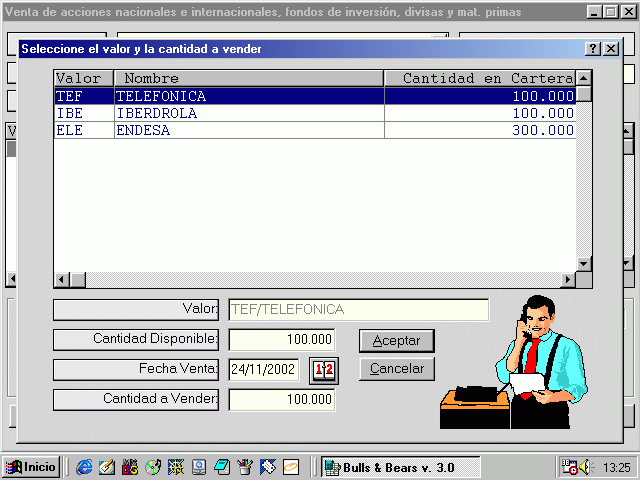Click IBERDROLA's 100.000 quantity cell
Image resolution: width=640 pixels, height=480 pixels.
(480, 113)
